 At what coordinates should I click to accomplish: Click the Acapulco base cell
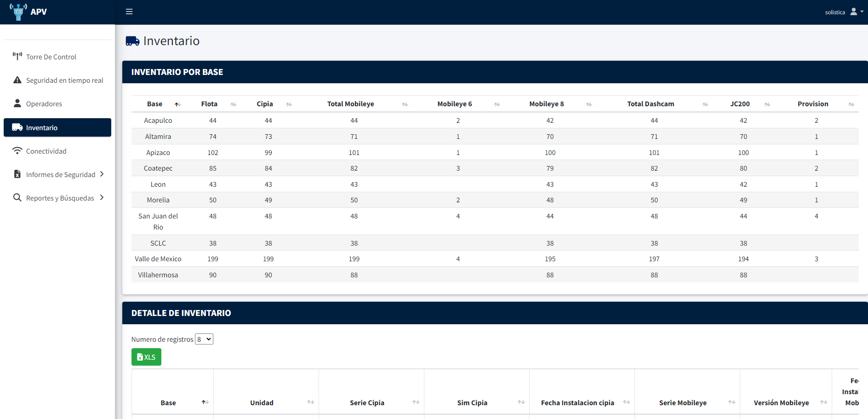[158, 121]
